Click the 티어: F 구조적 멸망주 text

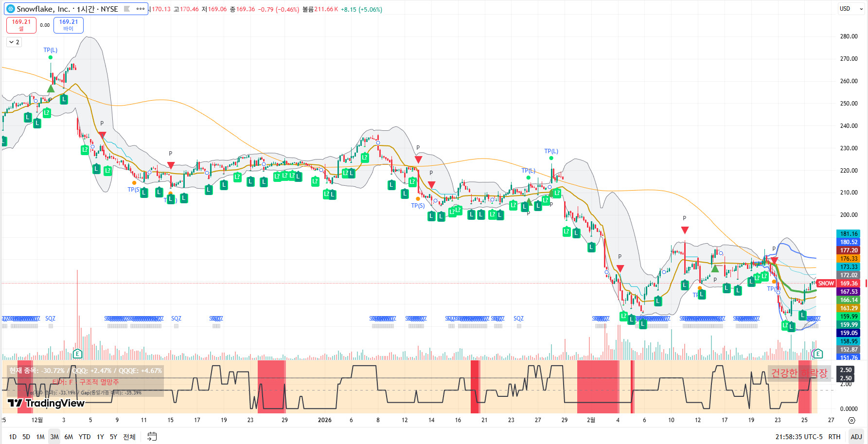pos(86,382)
